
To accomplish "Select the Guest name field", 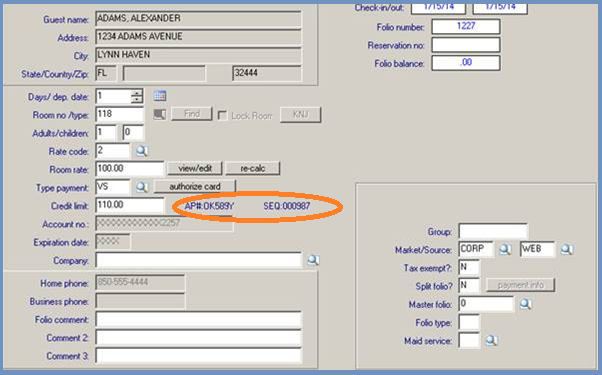I will pyautogui.click(x=198, y=18).
